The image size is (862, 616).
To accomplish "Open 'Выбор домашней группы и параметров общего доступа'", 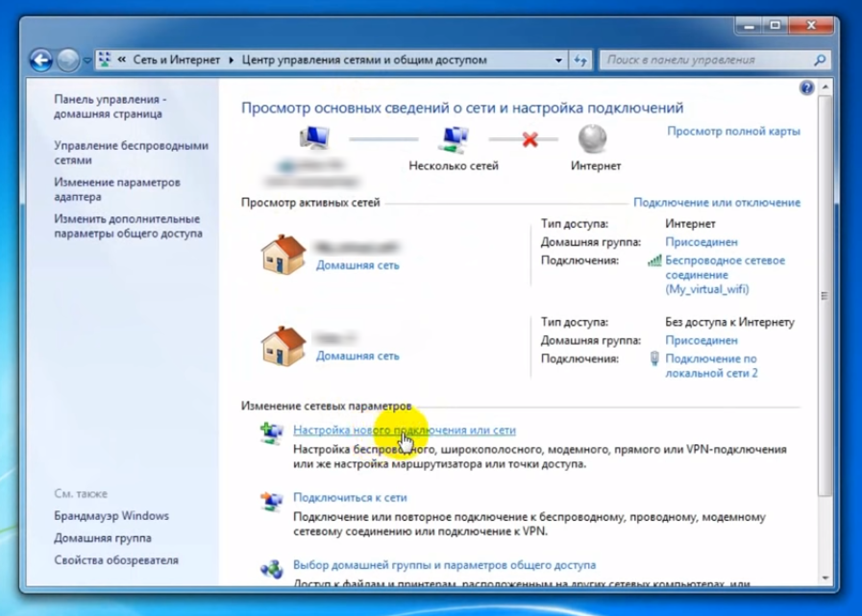I will point(444,565).
